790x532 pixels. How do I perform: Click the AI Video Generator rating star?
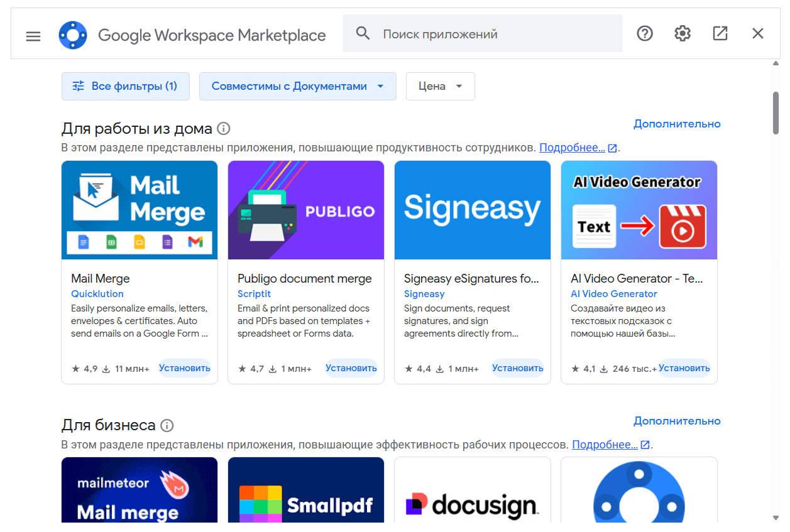pyautogui.click(x=575, y=369)
